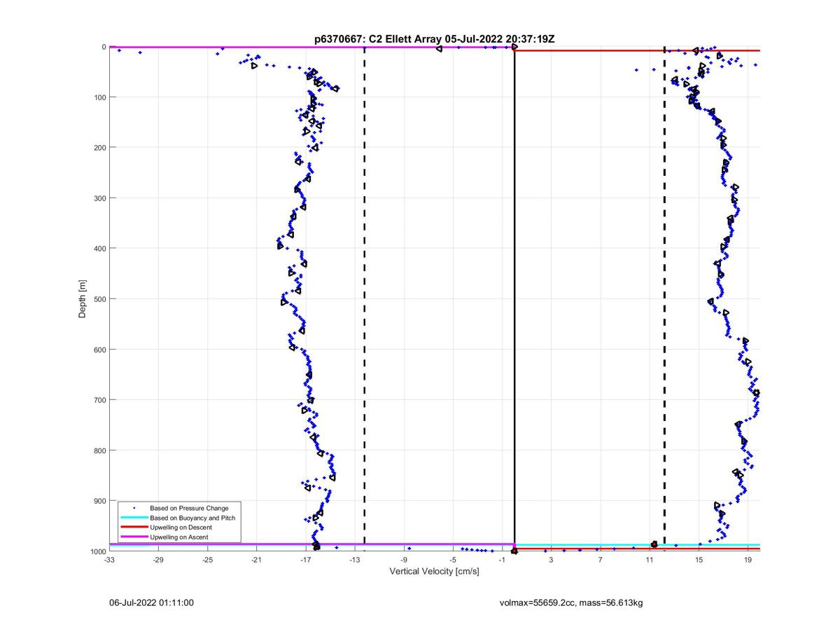840x620 pixels.
Task: Click the 0 depth tick label
Action: pos(104,47)
